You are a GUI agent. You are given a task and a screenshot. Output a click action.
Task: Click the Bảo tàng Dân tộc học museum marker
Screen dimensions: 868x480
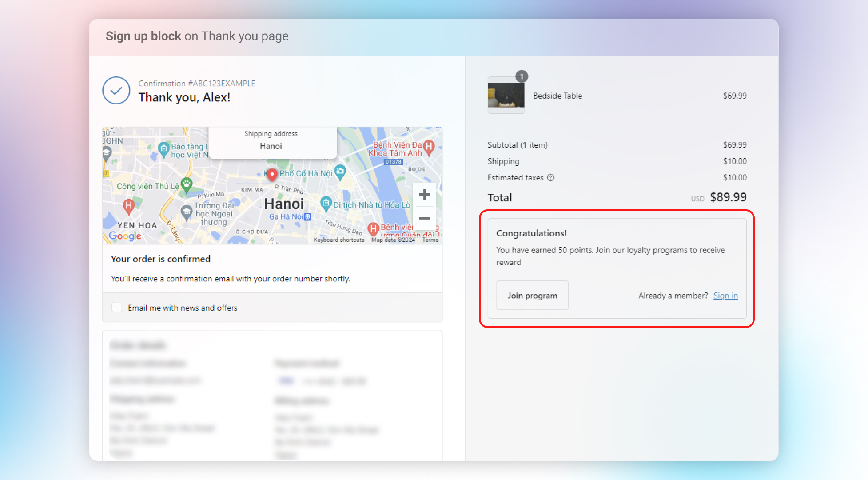pos(164,150)
